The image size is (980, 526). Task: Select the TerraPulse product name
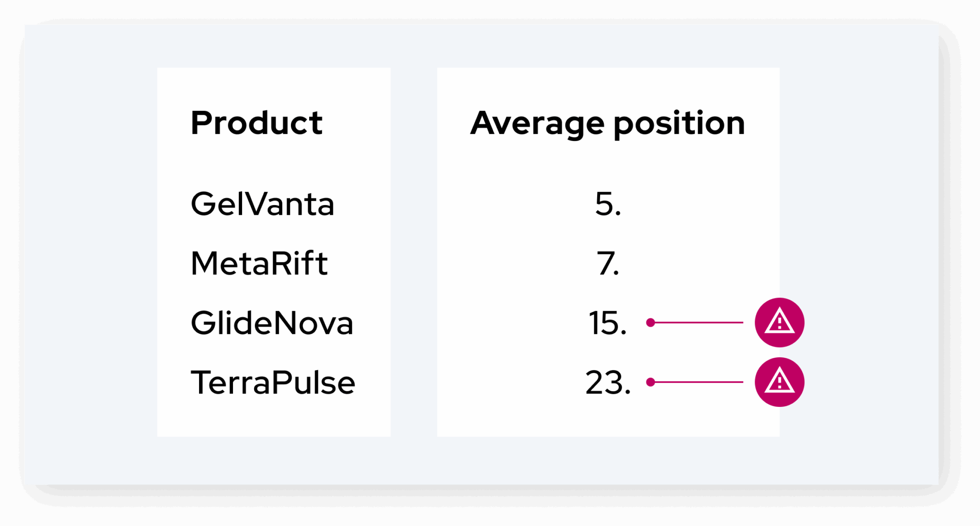273,383
